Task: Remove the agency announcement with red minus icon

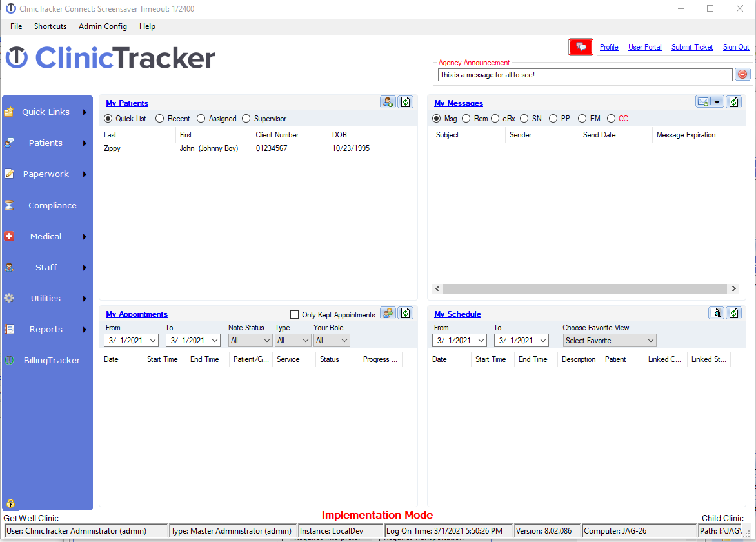Action: (x=742, y=74)
